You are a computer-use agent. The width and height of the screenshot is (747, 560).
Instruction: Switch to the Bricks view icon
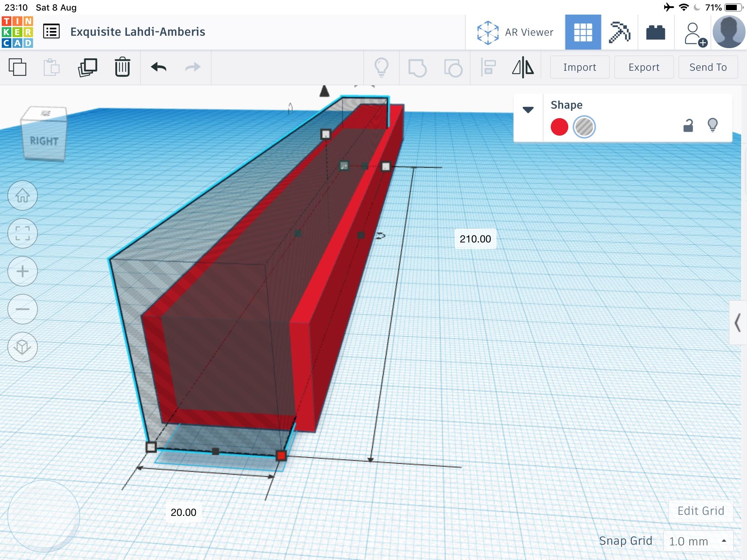(x=655, y=32)
